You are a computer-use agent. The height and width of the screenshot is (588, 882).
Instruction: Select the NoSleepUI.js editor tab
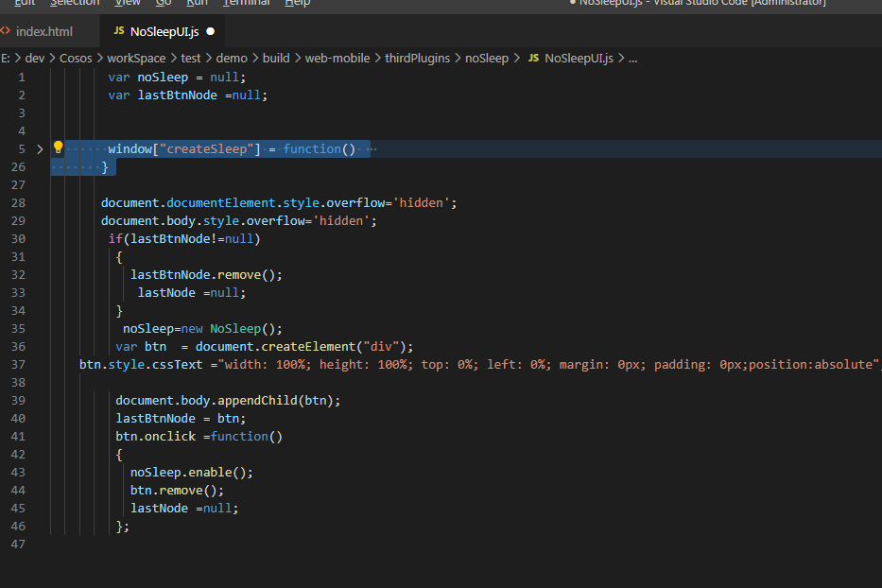(164, 31)
